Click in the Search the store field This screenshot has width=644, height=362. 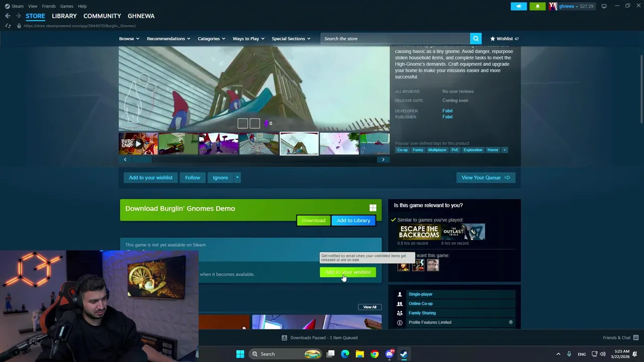click(395, 39)
